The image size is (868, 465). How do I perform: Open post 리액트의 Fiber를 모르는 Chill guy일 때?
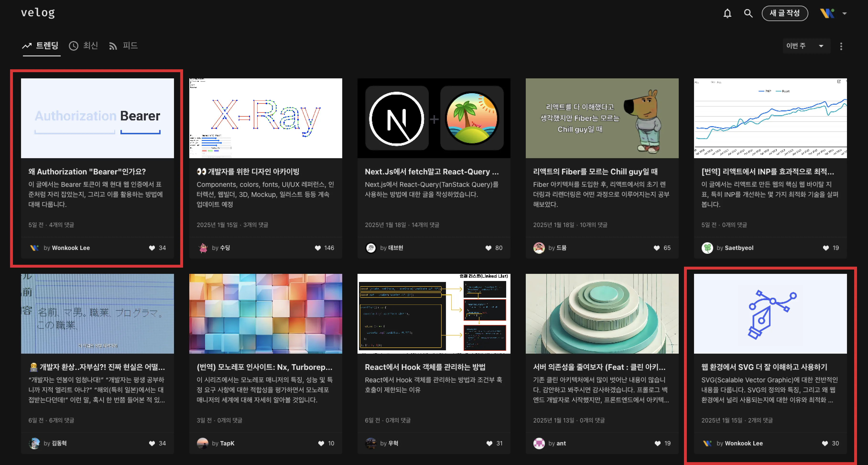595,172
